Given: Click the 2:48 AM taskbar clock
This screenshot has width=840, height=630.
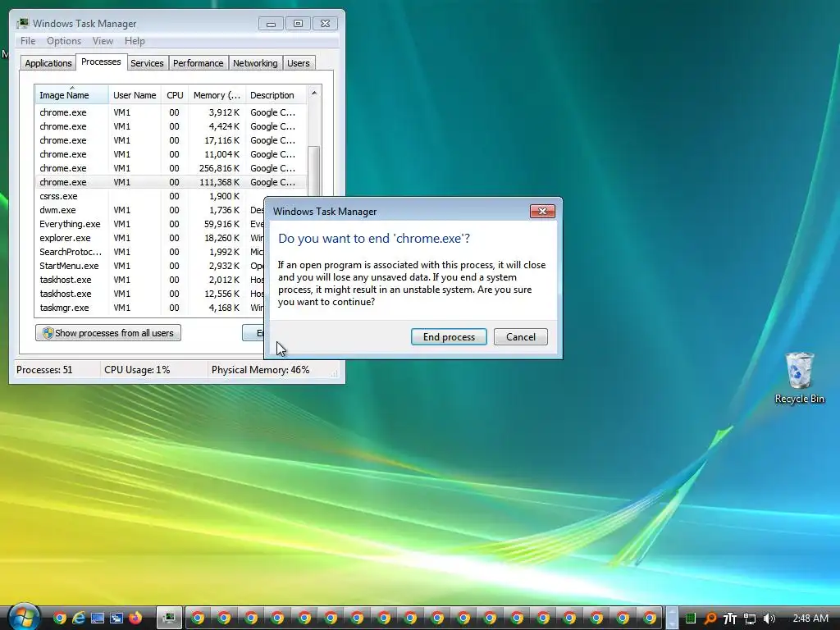Looking at the screenshot, I should [810, 619].
